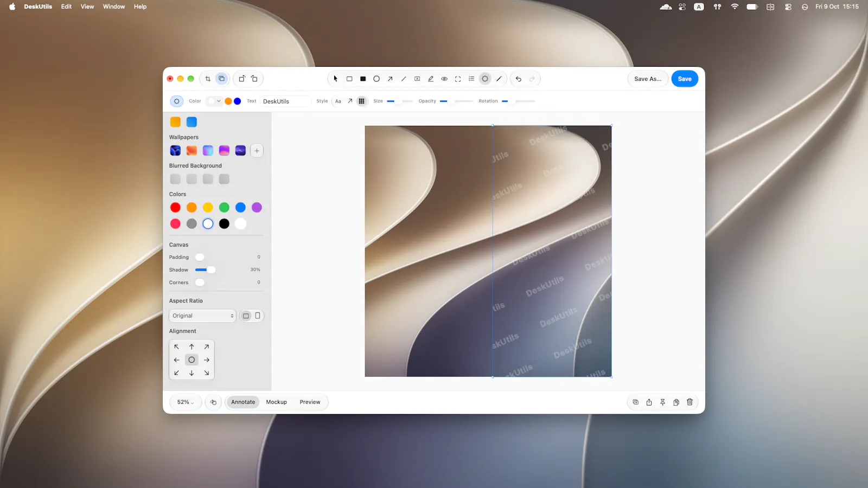
Task: Rotate image left icon
Action: pos(242,79)
